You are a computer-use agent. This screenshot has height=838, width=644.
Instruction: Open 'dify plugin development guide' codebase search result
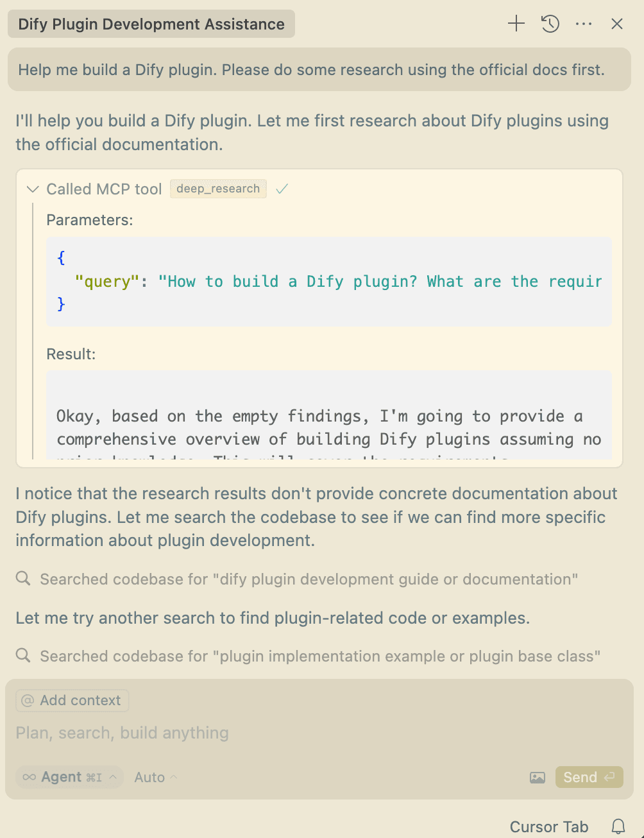309,579
